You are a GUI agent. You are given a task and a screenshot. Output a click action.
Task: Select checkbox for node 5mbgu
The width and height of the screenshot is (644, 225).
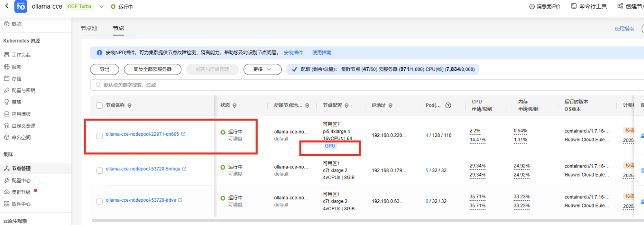(x=99, y=170)
